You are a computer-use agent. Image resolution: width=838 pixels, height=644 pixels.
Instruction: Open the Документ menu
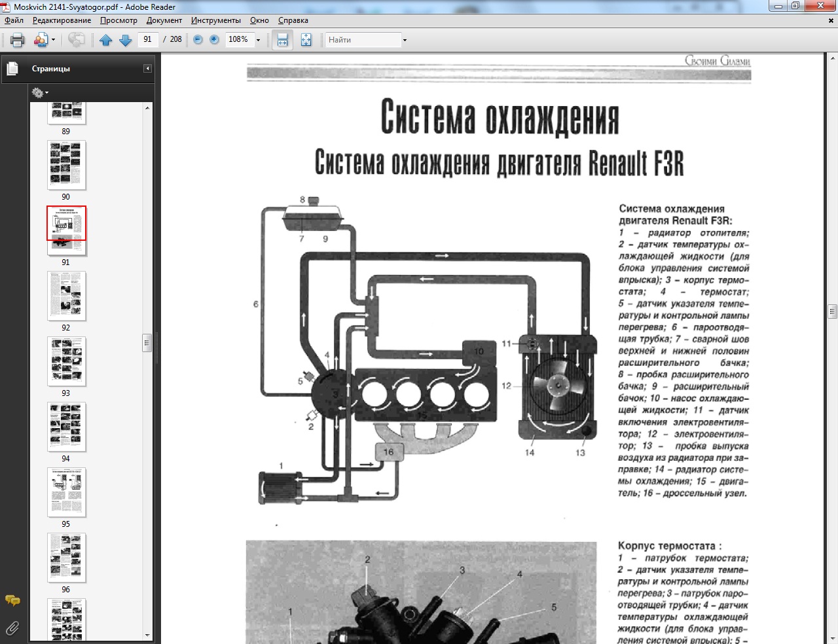164,20
